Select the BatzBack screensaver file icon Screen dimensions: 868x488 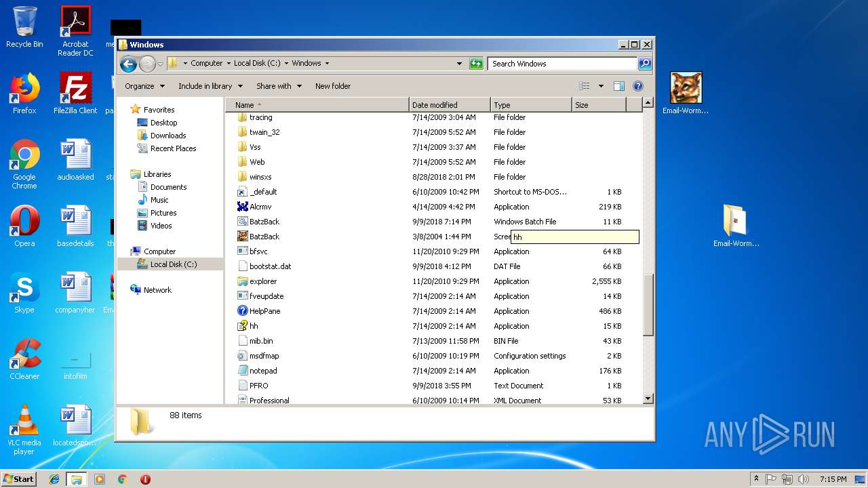click(243, 237)
